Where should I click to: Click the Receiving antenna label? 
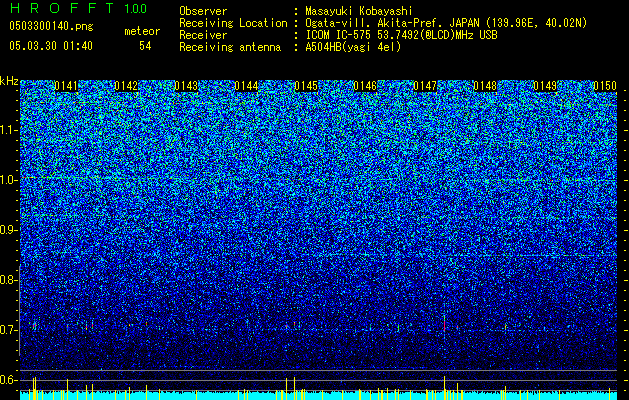[x=230, y=47]
